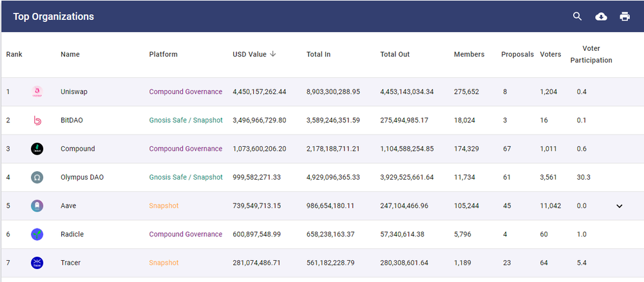Select the Olympus DAO organization name
644x282 pixels.
tap(82, 177)
